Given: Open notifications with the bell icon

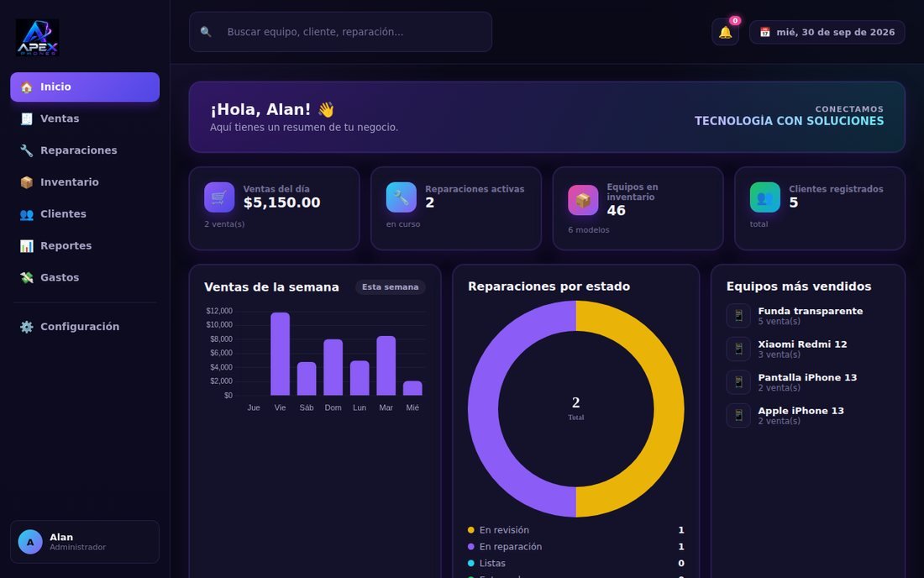Looking at the screenshot, I should [726, 33].
